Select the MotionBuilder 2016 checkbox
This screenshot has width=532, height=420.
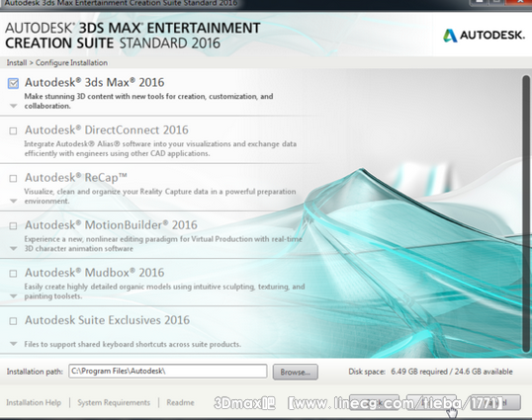click(13, 226)
